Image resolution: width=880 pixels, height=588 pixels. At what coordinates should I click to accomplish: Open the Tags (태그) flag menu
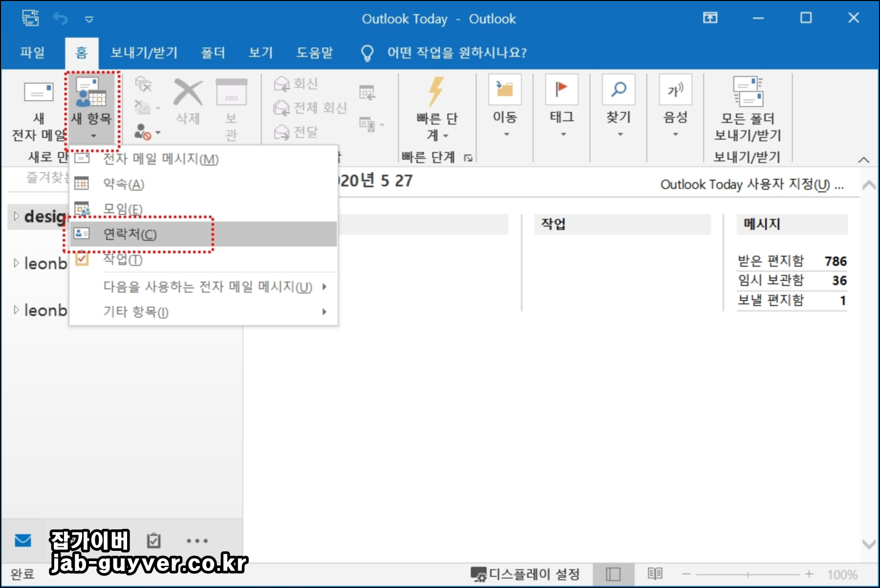pos(562,106)
